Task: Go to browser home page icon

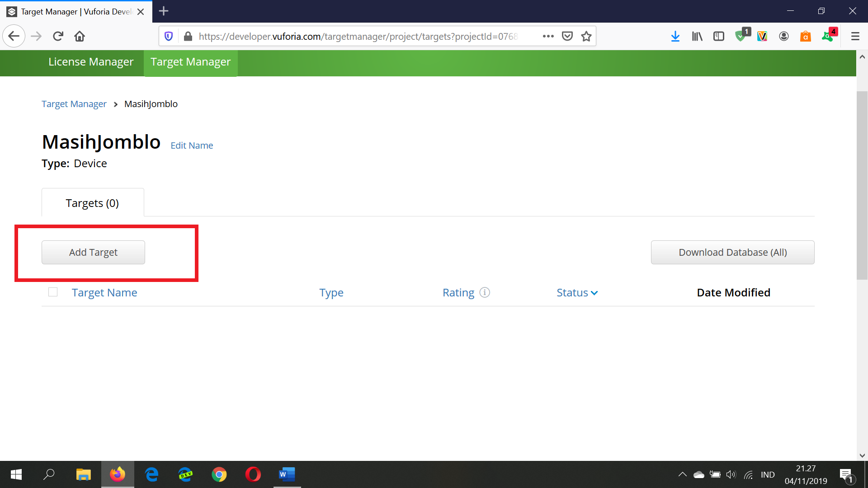Action: tap(80, 36)
